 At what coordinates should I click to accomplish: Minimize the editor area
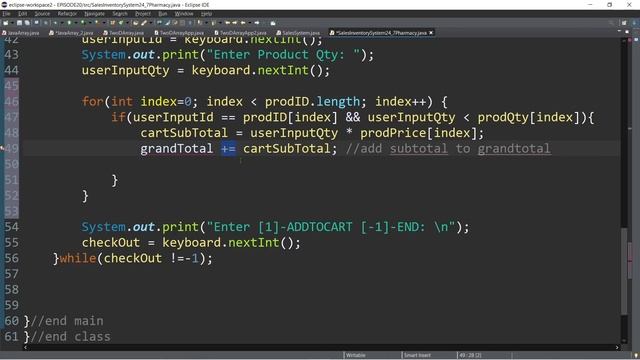tap(619, 31)
